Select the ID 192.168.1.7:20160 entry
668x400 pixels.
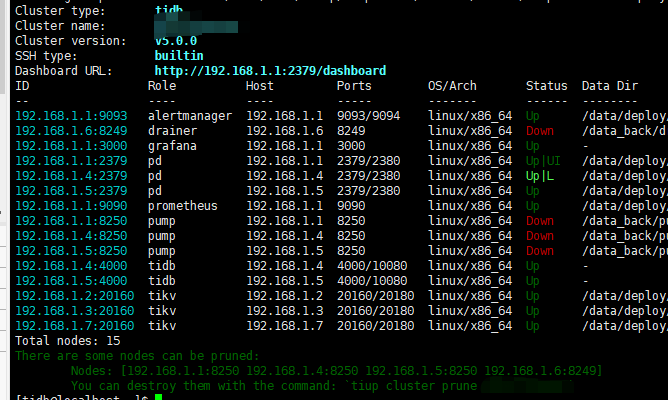(x=75, y=326)
